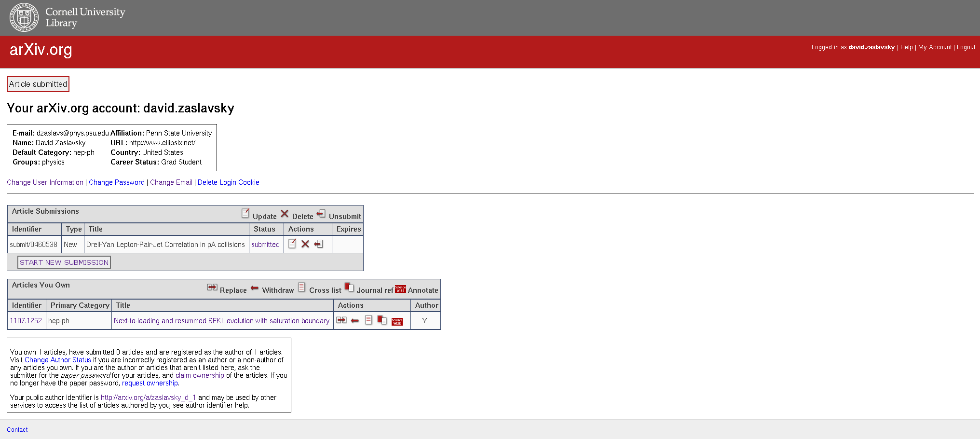Click the journal ref icon for 1107.1252
Viewport: 980px width, 439px height.
[382, 320]
